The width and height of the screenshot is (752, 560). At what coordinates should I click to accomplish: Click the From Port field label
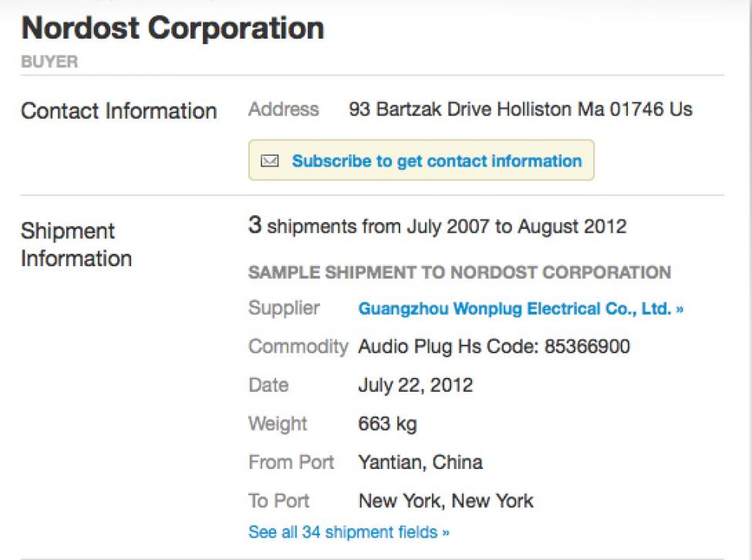[x=291, y=462]
